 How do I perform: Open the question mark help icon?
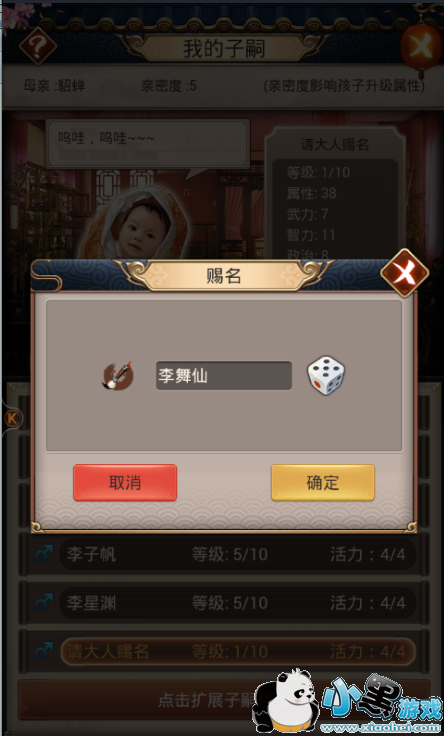pyautogui.click(x=38, y=46)
